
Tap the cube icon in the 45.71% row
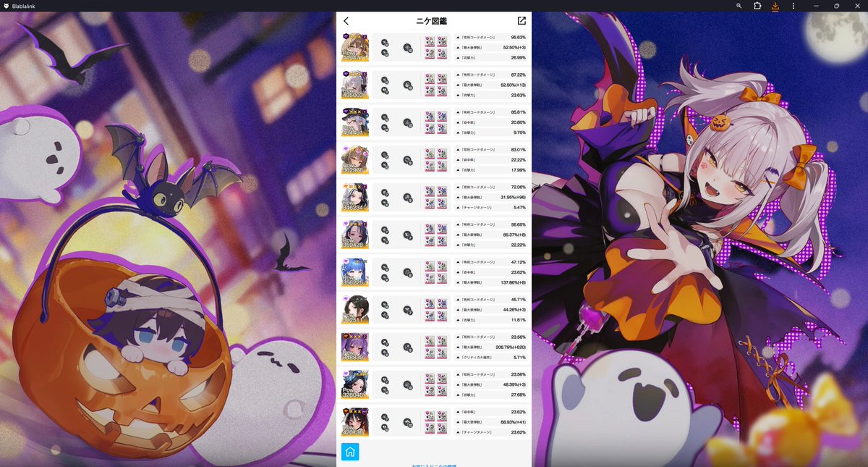407,311
